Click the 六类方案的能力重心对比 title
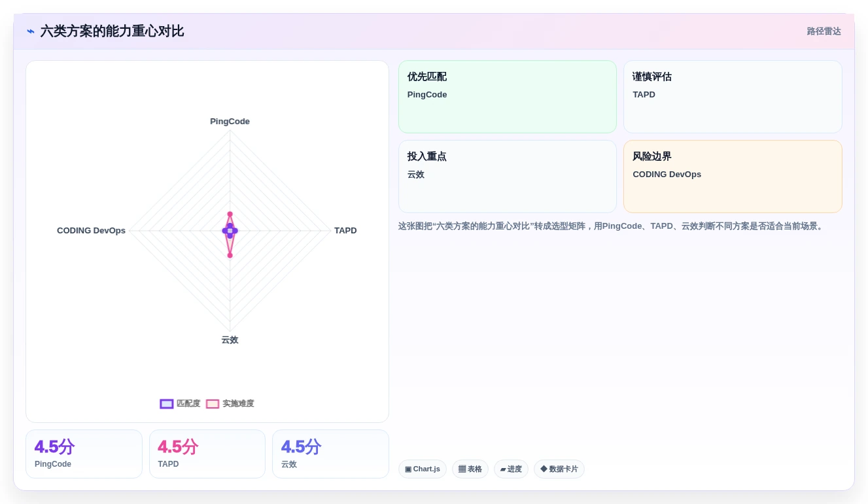Image resolution: width=868 pixels, height=504 pixels. (x=112, y=31)
